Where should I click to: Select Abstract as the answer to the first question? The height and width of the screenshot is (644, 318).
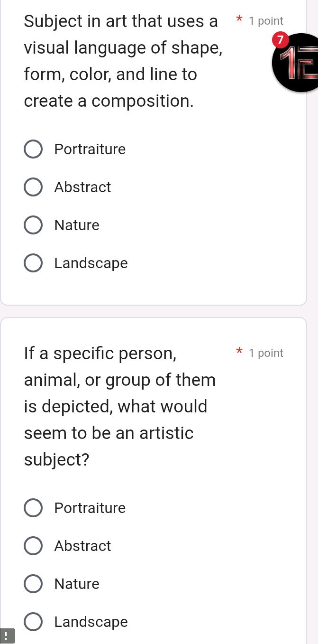pos(33,187)
